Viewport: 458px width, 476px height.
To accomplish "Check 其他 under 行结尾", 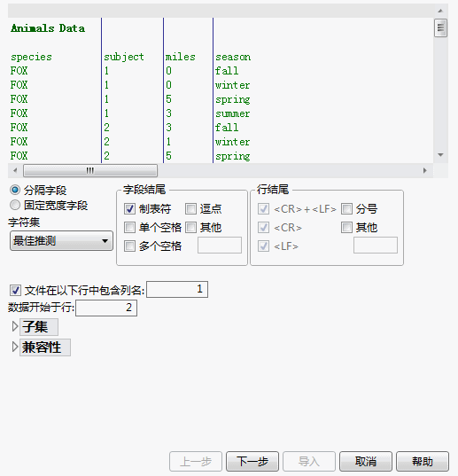I will [x=346, y=227].
